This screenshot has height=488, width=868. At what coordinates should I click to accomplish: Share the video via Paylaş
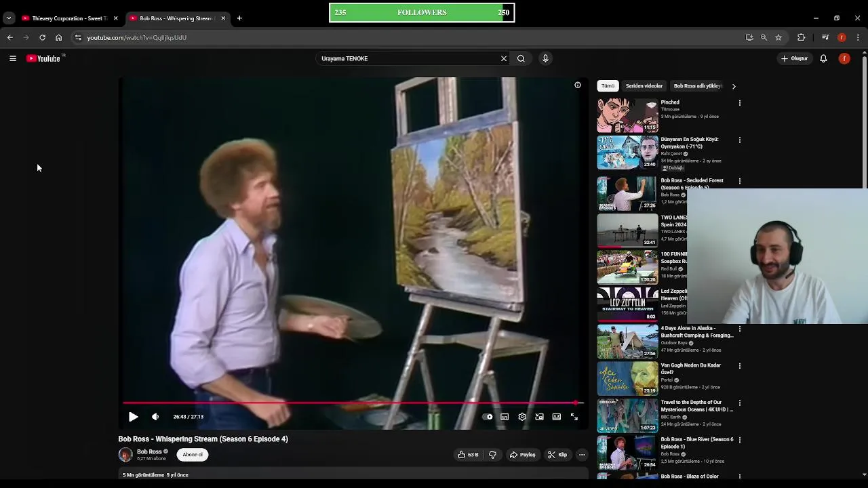click(x=522, y=455)
